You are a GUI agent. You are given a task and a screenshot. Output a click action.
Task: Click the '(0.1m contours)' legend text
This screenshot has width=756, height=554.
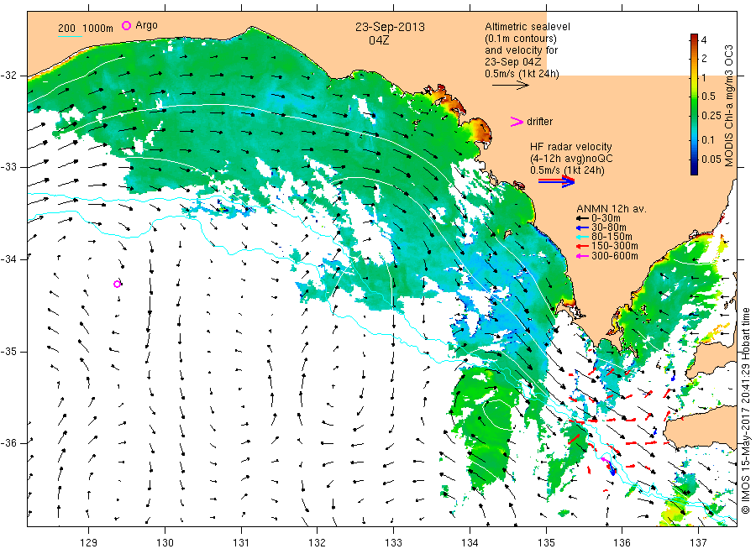[x=521, y=39]
